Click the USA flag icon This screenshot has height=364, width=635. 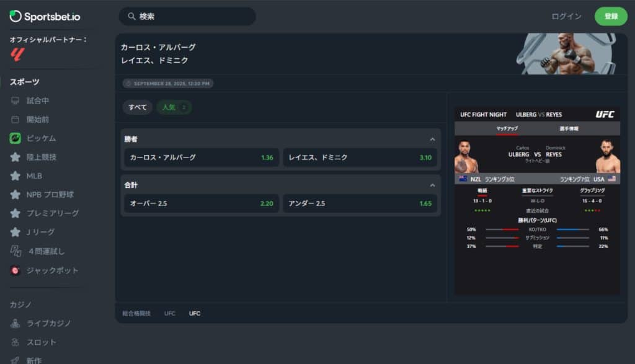(x=611, y=179)
